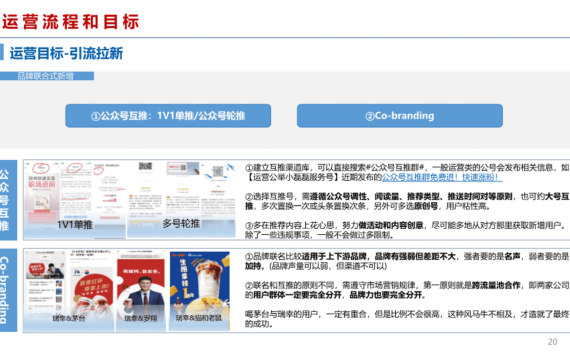Click the ②Co-branding blue button
The height and width of the screenshot is (360, 570).
coord(400,116)
